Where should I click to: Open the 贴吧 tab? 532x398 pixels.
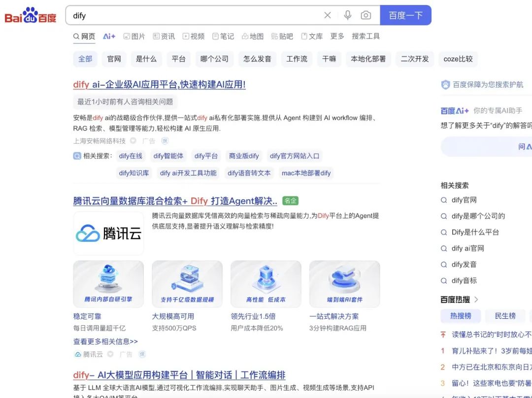tap(282, 36)
